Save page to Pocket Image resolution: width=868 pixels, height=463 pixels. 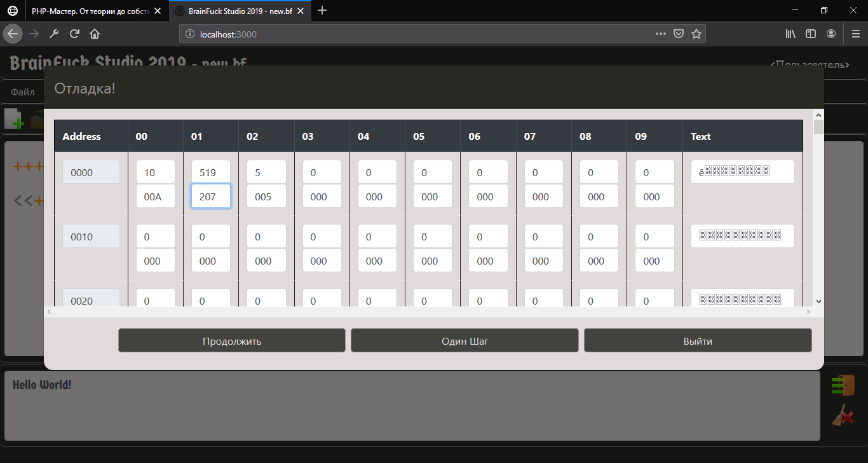click(x=679, y=34)
